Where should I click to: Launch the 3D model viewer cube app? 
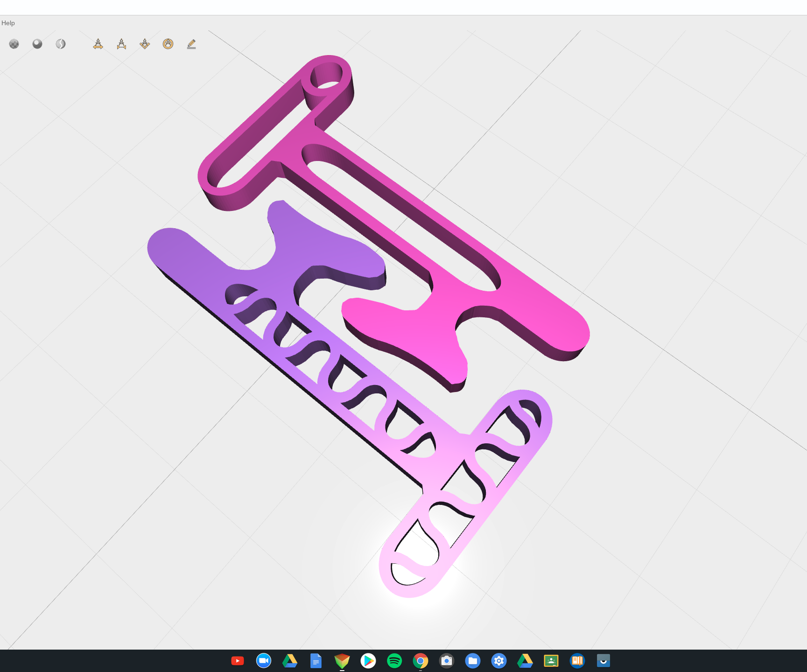pyautogui.click(x=342, y=661)
